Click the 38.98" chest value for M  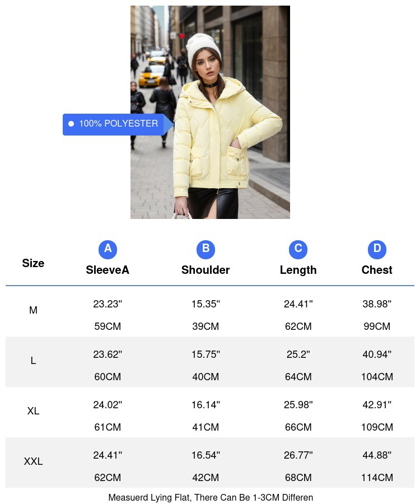(x=377, y=304)
